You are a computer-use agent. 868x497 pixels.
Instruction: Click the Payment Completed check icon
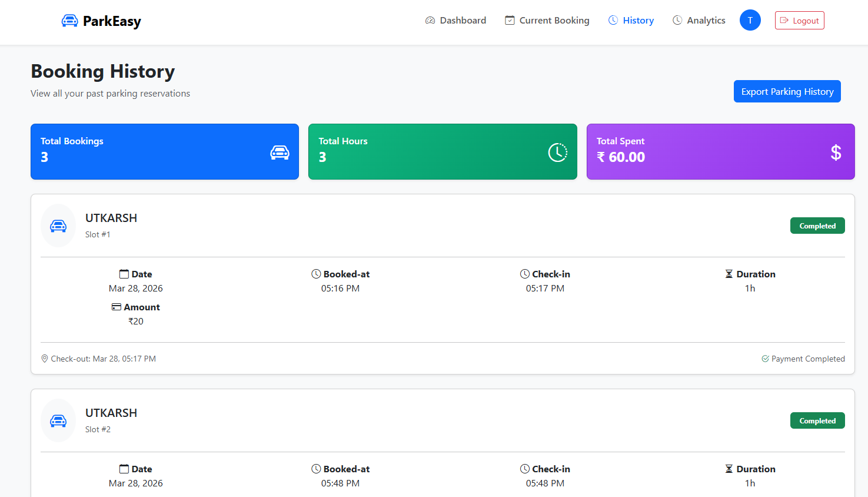tap(765, 359)
